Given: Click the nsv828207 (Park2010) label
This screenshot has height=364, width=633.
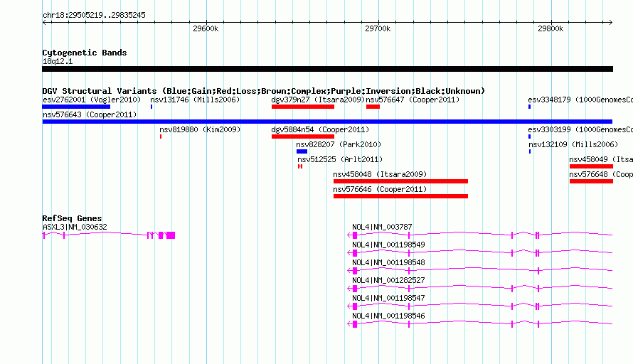Looking at the screenshot, I should pyautogui.click(x=339, y=144).
